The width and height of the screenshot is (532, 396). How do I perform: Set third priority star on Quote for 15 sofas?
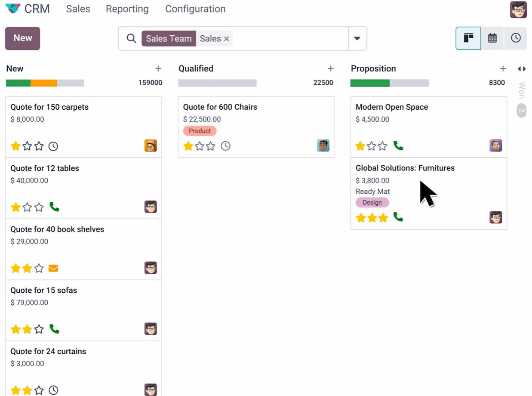(38, 329)
